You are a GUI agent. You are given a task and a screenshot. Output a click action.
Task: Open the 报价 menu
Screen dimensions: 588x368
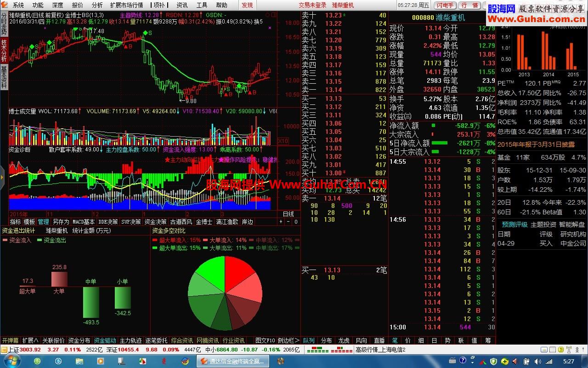point(78,5)
